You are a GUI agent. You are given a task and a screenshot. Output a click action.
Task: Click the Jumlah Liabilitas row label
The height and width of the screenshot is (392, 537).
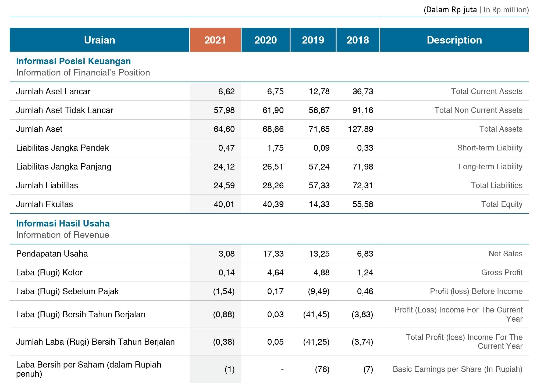47,185
